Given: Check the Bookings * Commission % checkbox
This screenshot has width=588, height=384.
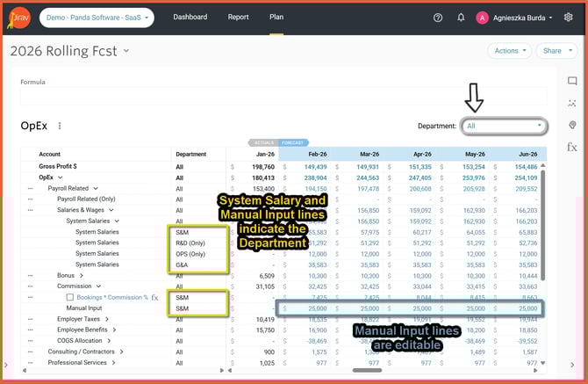Looking at the screenshot, I should pos(70,297).
